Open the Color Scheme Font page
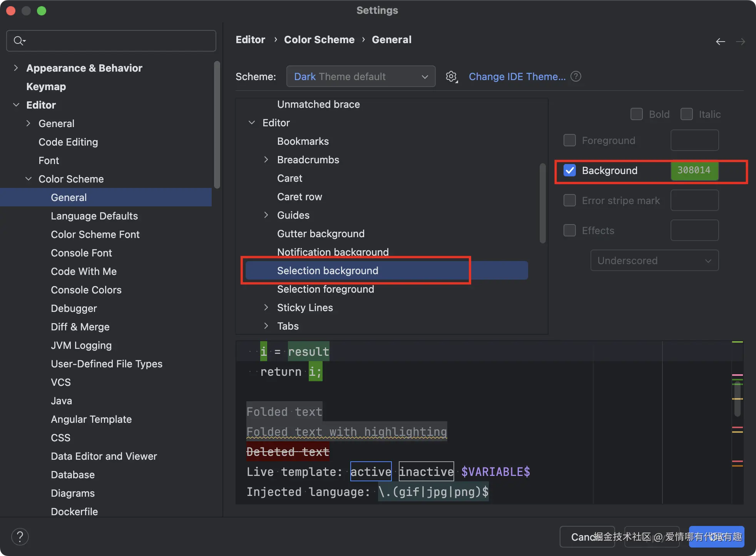Viewport: 756px width, 556px height. point(95,234)
